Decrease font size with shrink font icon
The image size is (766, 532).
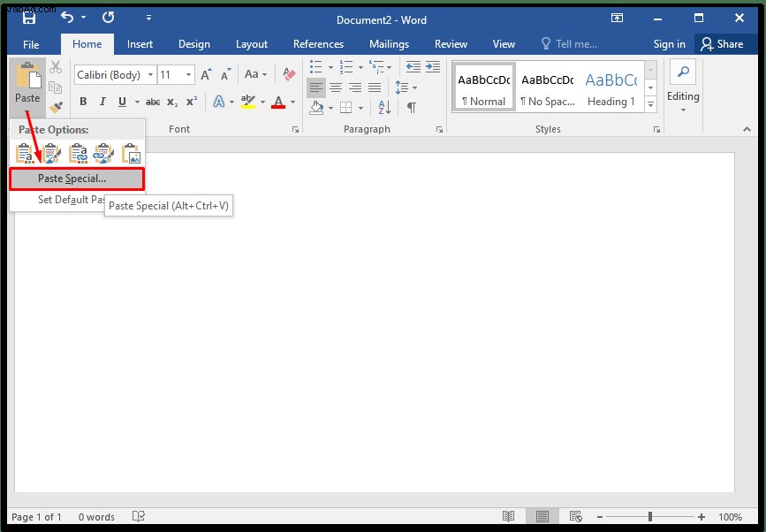click(225, 75)
